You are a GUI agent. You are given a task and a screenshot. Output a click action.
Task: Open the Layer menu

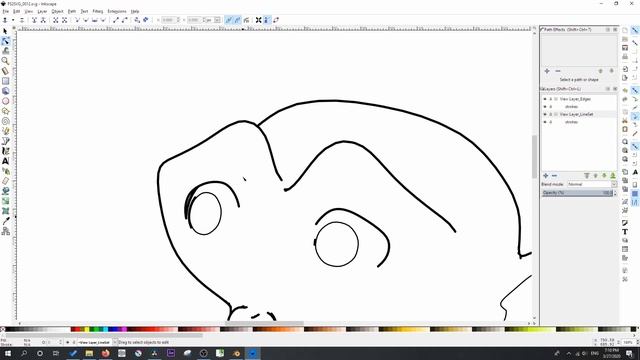point(42,11)
